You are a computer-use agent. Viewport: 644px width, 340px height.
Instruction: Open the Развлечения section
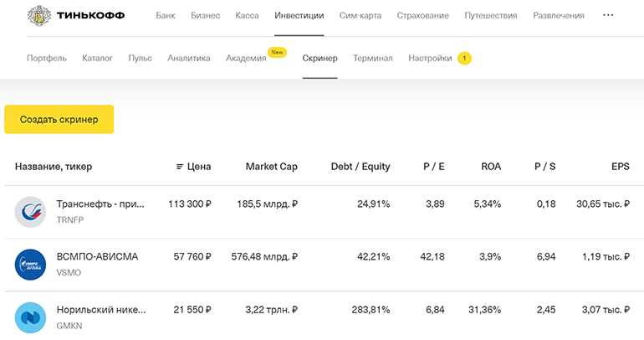[559, 16]
